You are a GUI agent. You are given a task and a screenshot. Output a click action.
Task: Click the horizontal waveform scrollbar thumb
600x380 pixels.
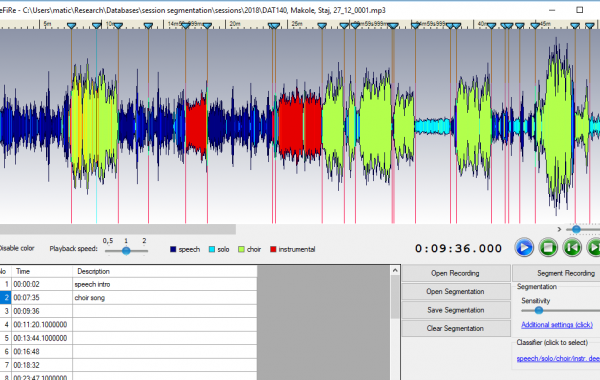[118, 229]
